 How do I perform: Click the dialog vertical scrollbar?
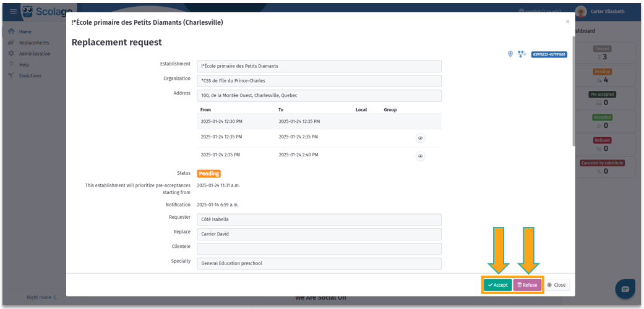573,91
